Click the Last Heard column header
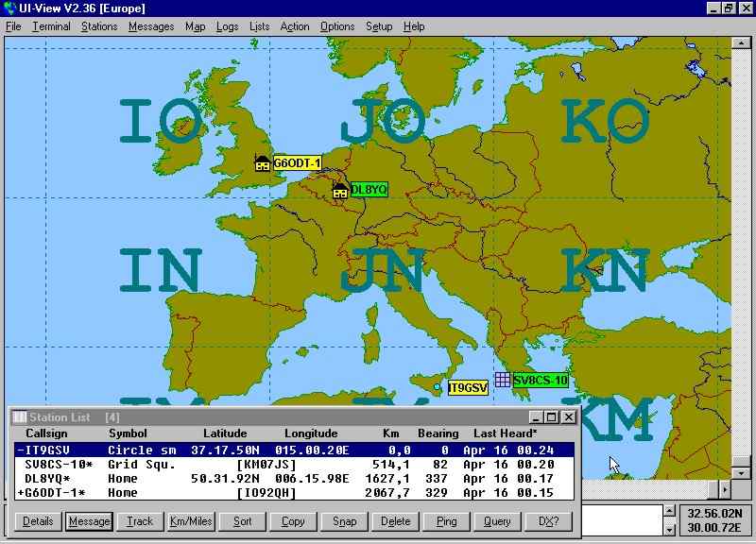This screenshot has height=544, width=756. [506, 433]
